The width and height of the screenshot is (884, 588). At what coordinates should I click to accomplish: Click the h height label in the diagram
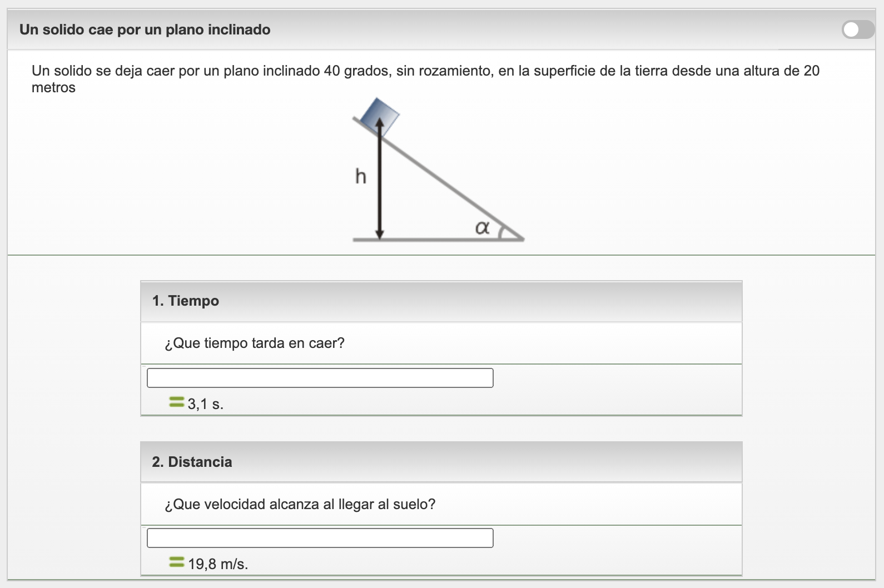pyautogui.click(x=361, y=177)
